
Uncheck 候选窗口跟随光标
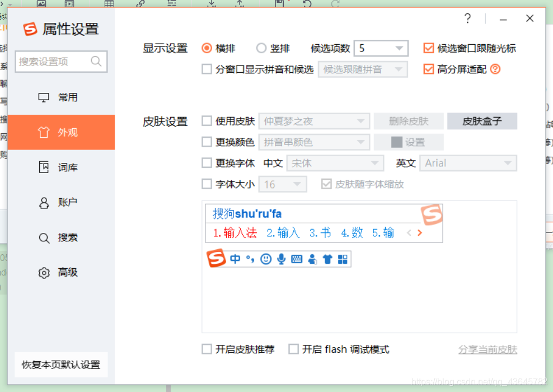[x=429, y=48]
